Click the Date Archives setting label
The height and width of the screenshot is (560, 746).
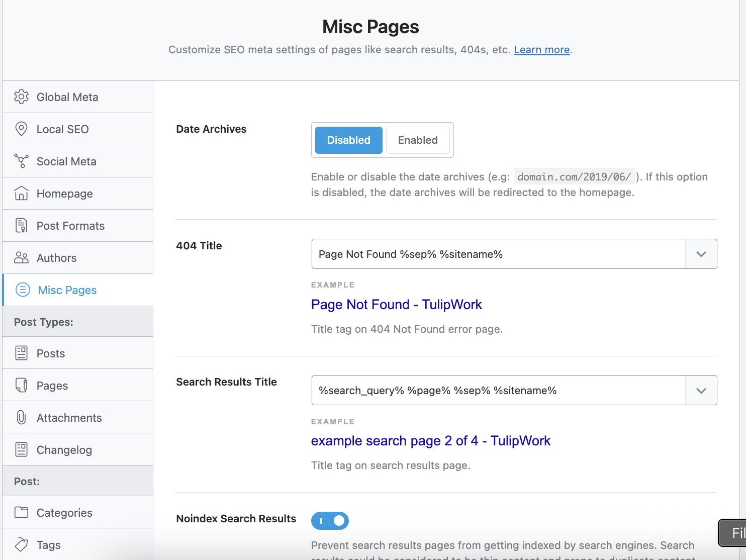(x=211, y=129)
